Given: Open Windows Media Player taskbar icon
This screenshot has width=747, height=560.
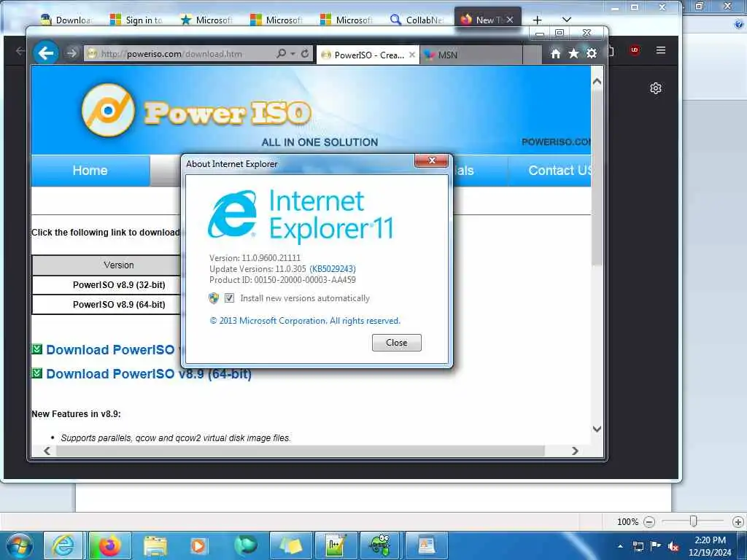Looking at the screenshot, I should 198,545.
